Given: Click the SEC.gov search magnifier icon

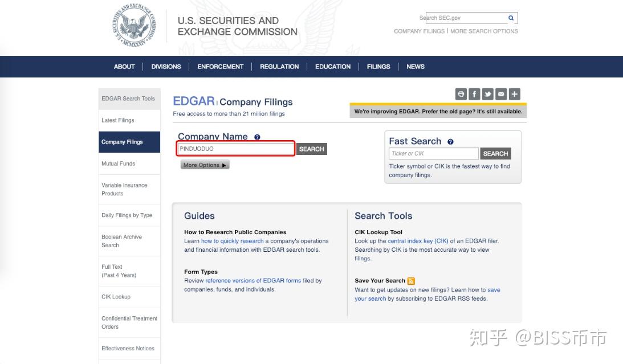Looking at the screenshot, I should [511, 18].
